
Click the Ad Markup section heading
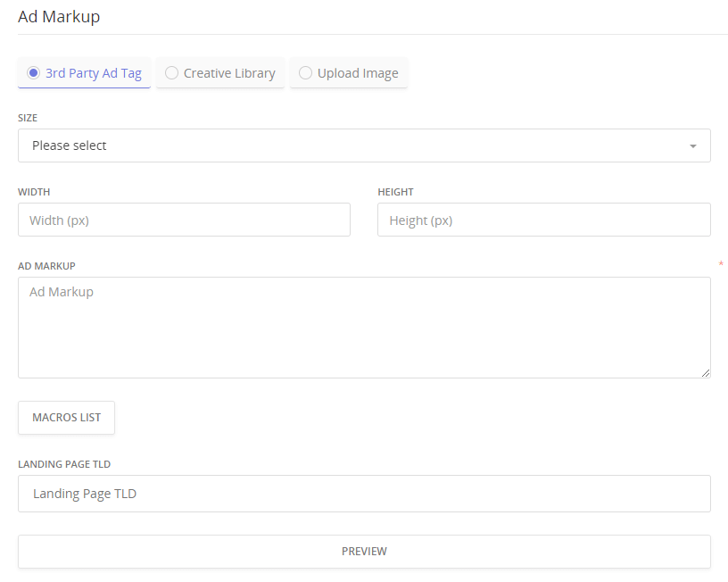pyautogui.click(x=59, y=16)
